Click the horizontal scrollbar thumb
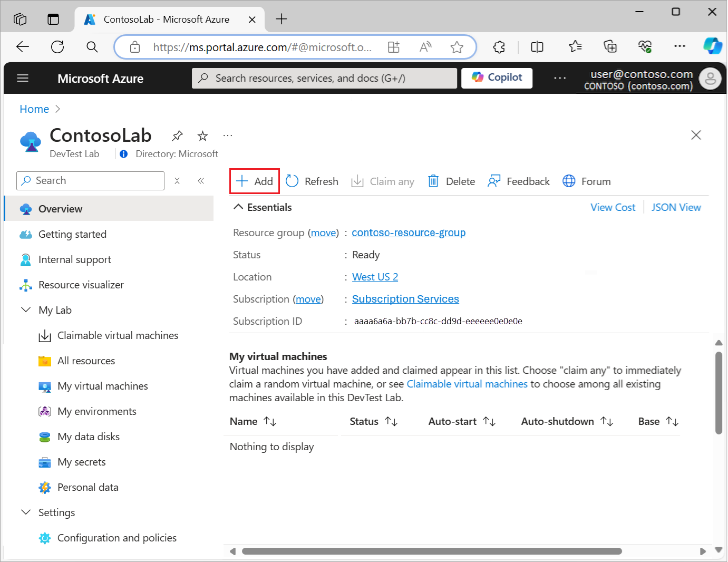Image resolution: width=728 pixels, height=562 pixels. tap(432, 551)
